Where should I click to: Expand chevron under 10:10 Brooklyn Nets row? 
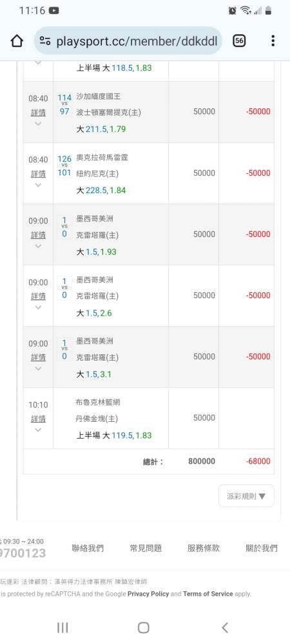38,430
